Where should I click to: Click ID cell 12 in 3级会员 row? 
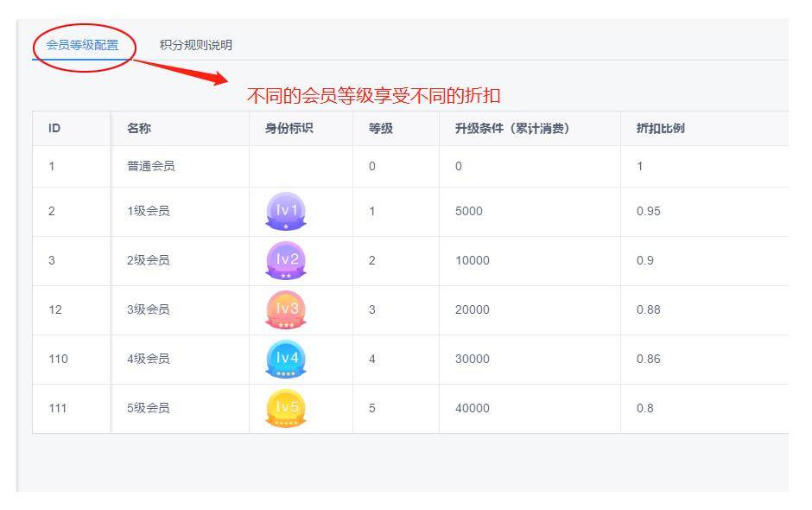point(55,309)
